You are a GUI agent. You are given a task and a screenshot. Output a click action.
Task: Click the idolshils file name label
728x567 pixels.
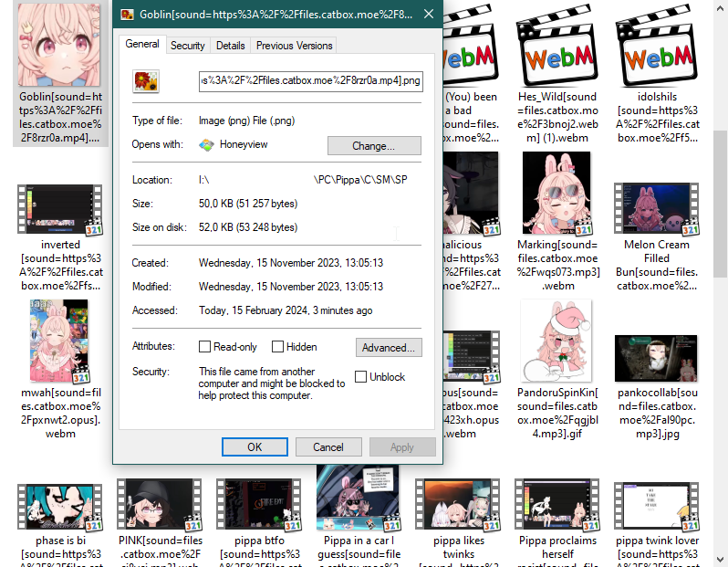pos(658,118)
